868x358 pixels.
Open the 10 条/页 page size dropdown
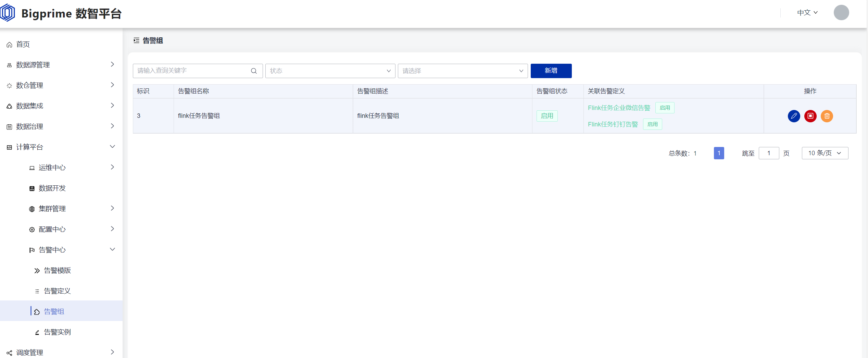[825, 153]
